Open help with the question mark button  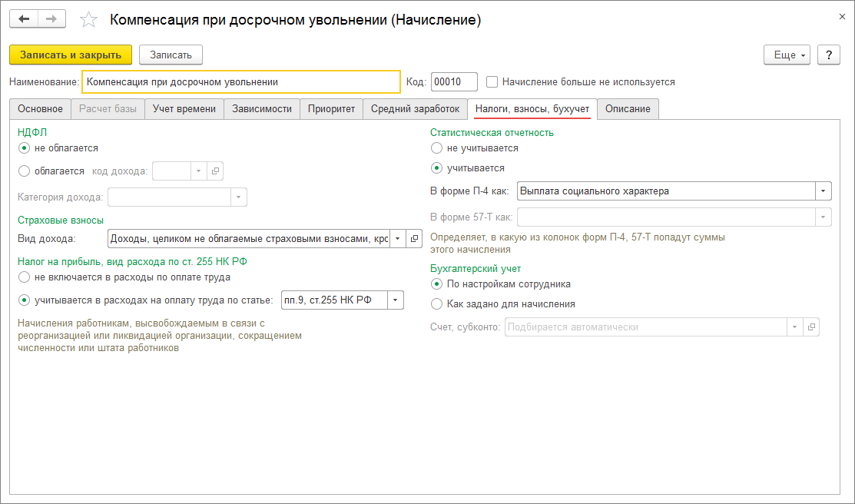[x=828, y=55]
